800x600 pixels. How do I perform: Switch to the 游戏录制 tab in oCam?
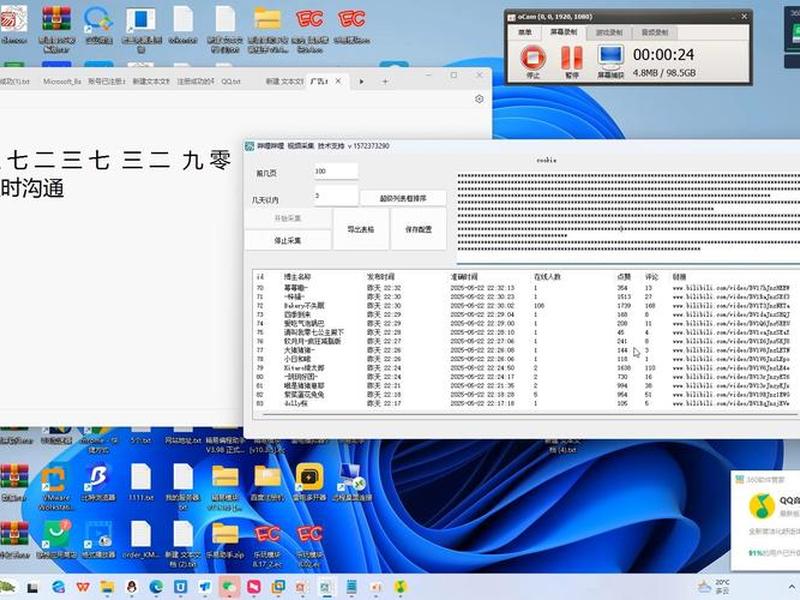pos(609,32)
